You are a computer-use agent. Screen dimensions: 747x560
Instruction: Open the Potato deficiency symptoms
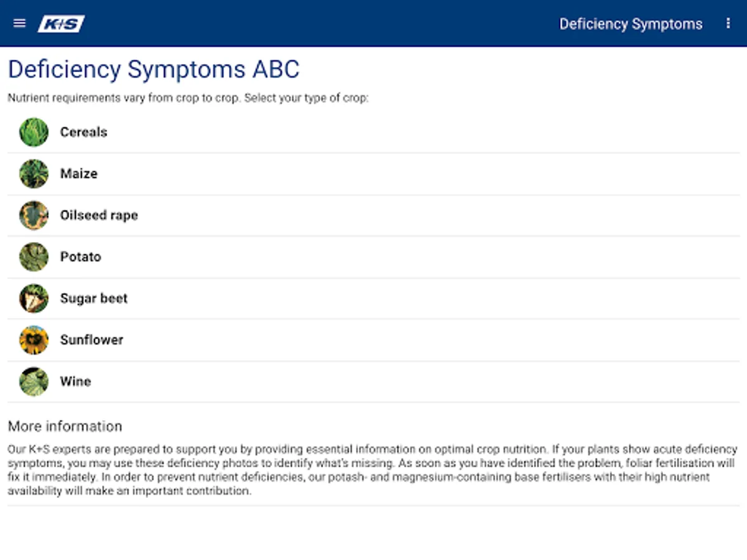(81, 257)
